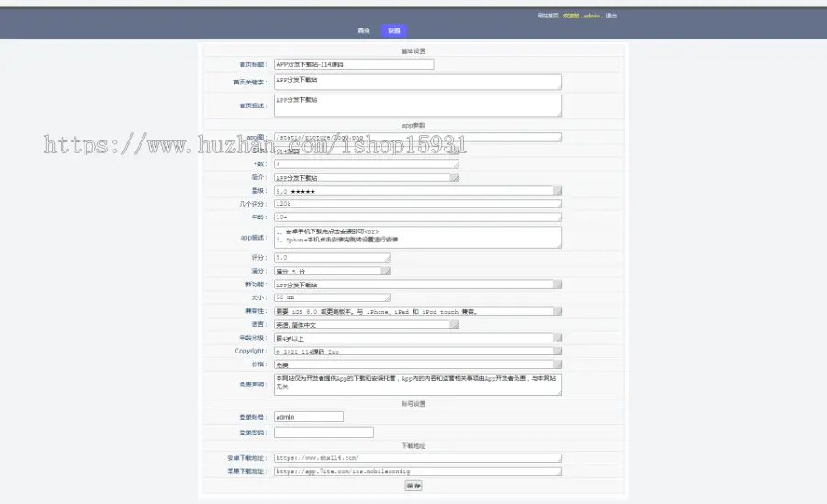This screenshot has width=827, height=504.
Task: Focus the 兼容性 field mentioning iOS 8.0
Action: tap(418, 311)
